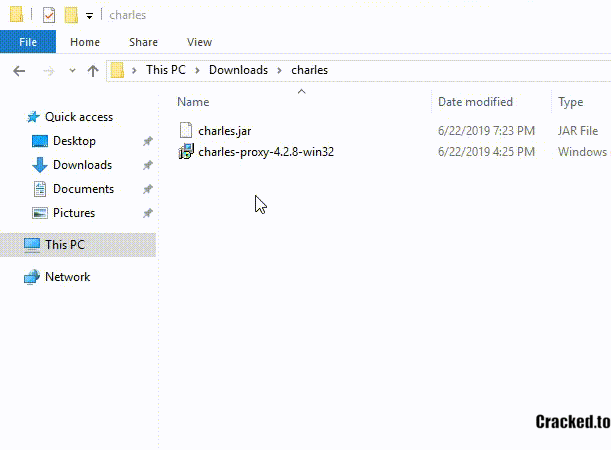Go back using the Back arrow
611x450 pixels.
coord(19,70)
